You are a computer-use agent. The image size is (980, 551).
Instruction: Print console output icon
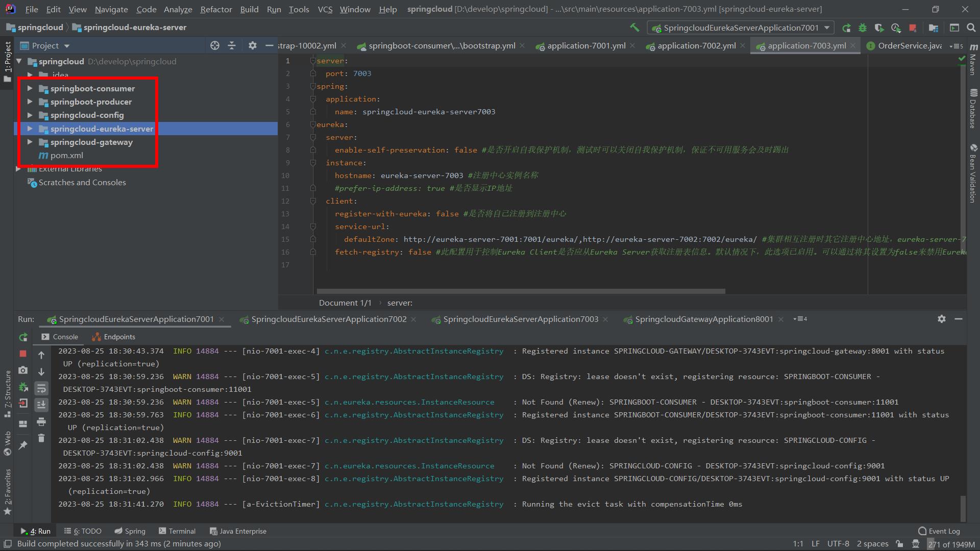[x=41, y=421]
